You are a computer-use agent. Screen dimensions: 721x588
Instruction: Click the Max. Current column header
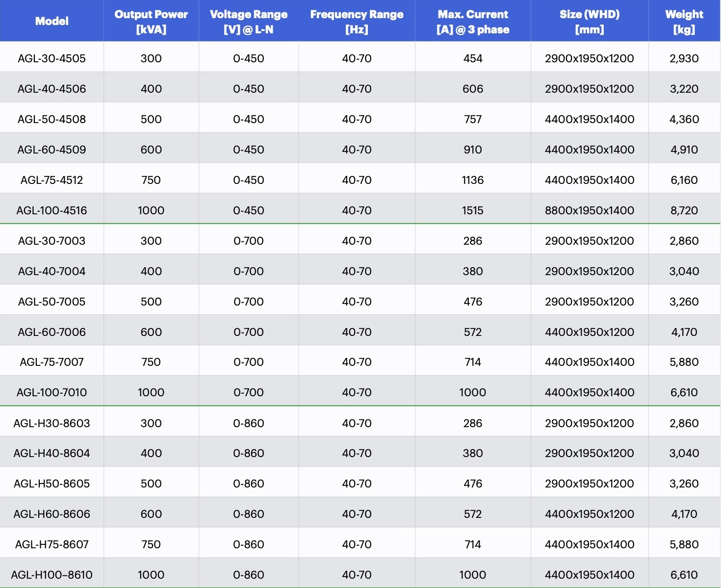click(473, 21)
